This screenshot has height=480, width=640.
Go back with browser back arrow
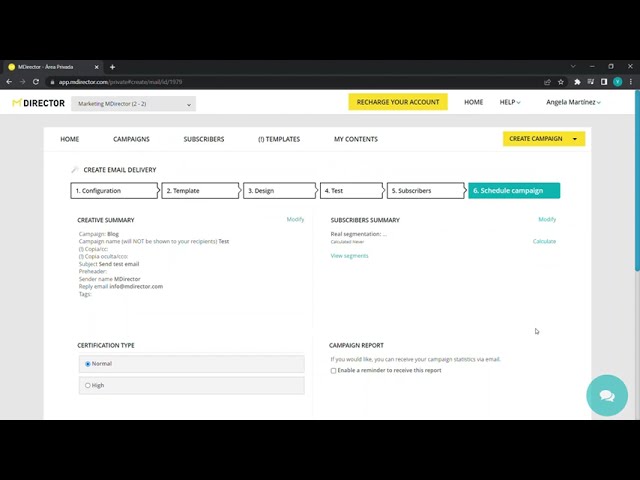click(x=9, y=82)
